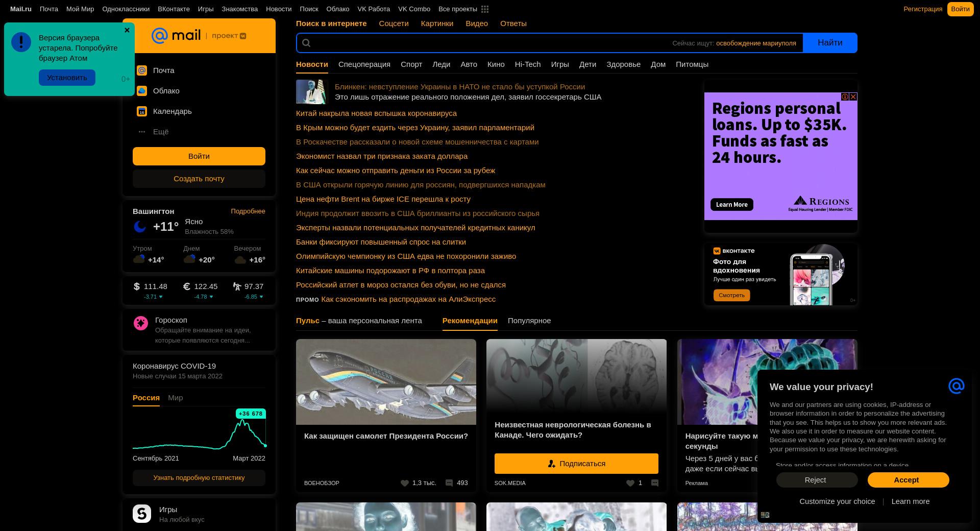Open Learn more privacy link
The width and height of the screenshot is (980, 531).
[911, 501]
